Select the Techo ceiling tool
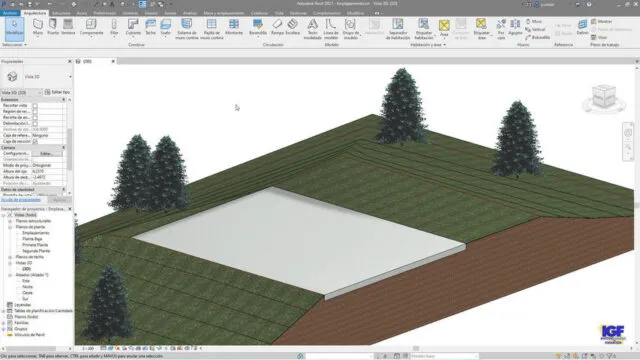 click(150, 27)
